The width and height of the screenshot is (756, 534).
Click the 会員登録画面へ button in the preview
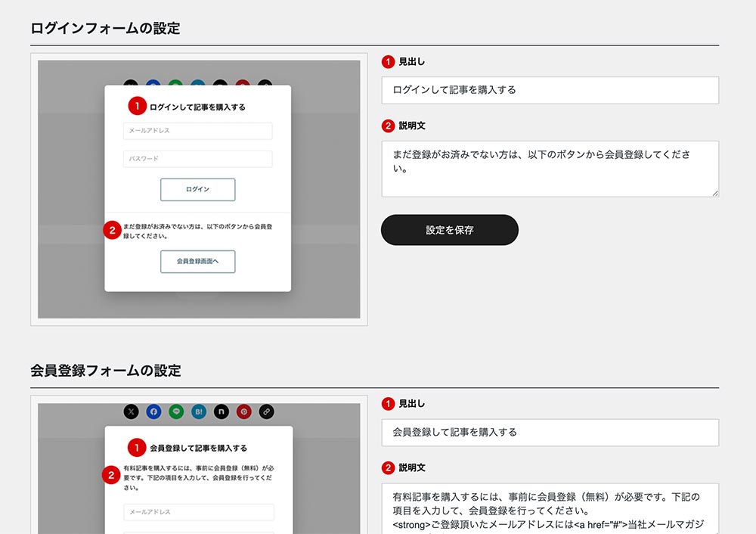[197, 262]
